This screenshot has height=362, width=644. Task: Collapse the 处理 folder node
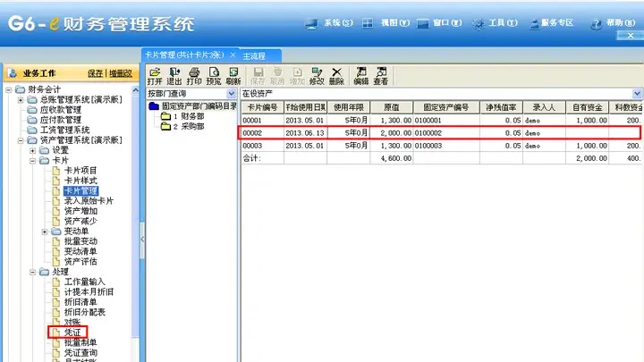[32, 272]
